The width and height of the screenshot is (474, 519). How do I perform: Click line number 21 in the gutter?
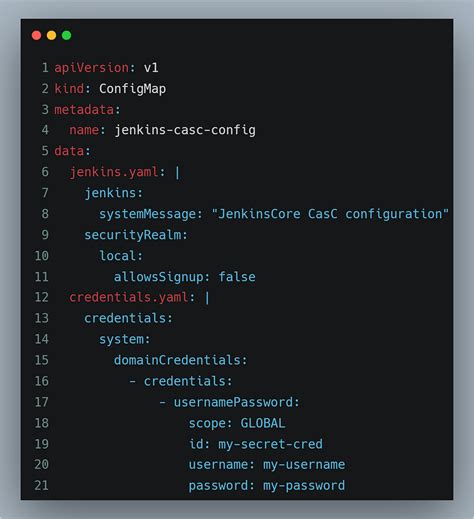tap(41, 485)
